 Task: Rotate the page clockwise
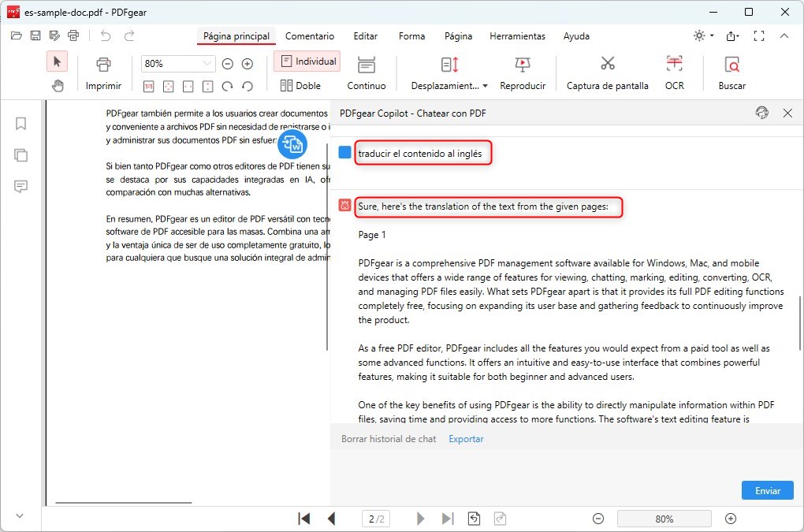(x=227, y=86)
